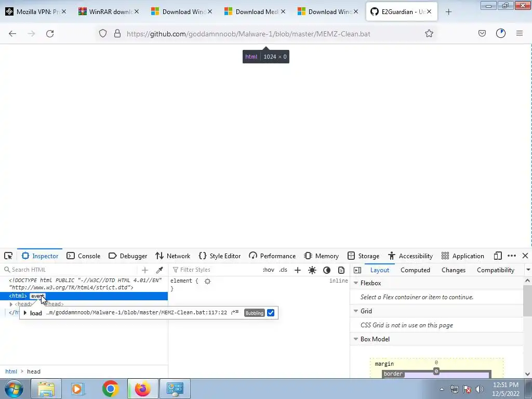Screen dimensions: 532x399
Task: Close the developer tools panel
Action: pos(525,256)
